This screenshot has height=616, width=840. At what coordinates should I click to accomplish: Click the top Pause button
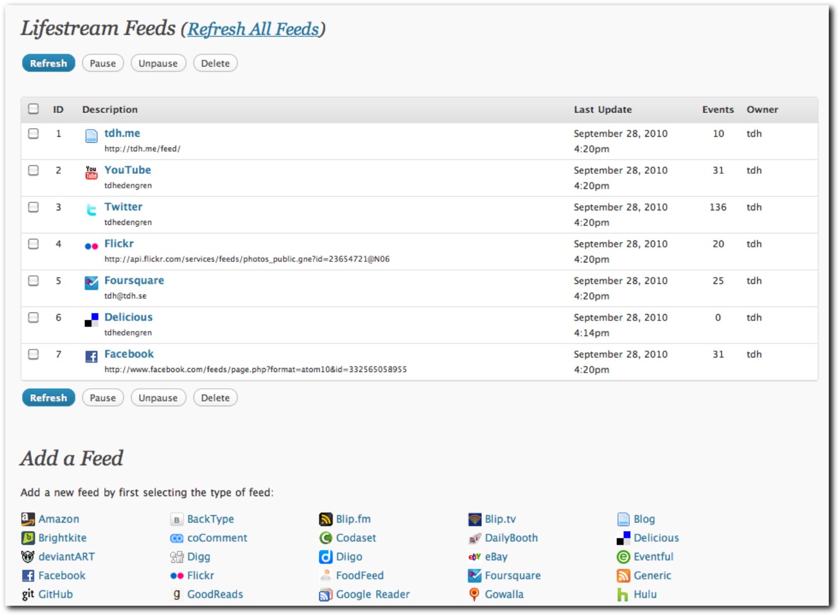click(103, 63)
